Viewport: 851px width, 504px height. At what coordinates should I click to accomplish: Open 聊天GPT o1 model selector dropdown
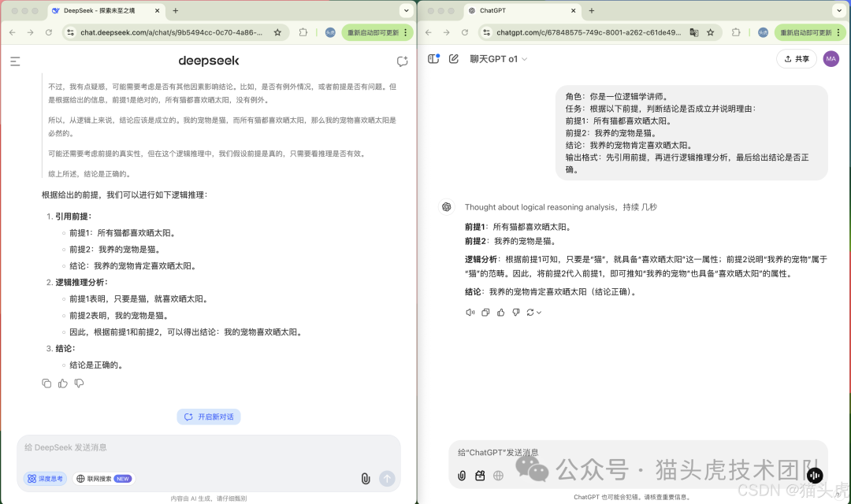(498, 58)
